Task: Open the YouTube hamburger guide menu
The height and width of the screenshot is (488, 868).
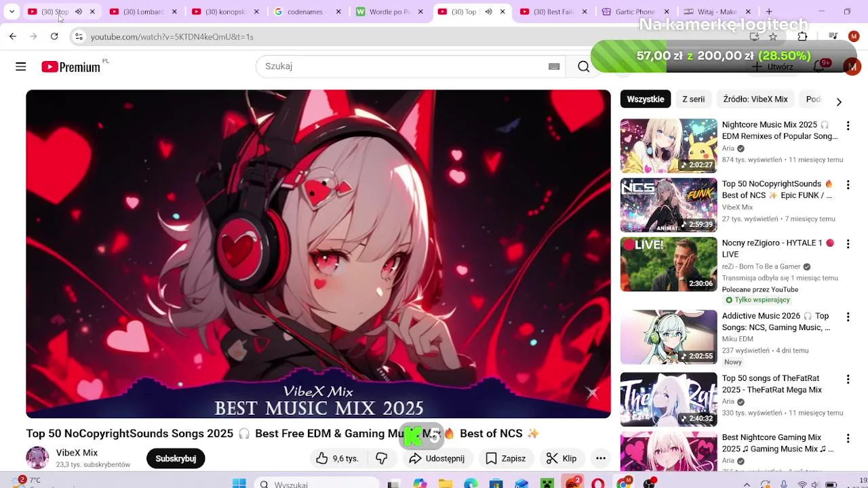Action: coord(21,66)
